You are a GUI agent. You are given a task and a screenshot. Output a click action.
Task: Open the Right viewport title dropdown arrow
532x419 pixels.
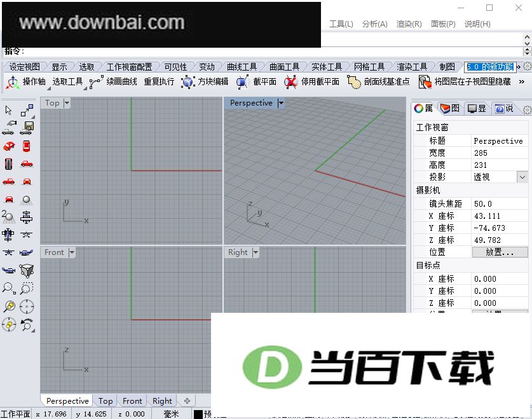[x=256, y=252]
